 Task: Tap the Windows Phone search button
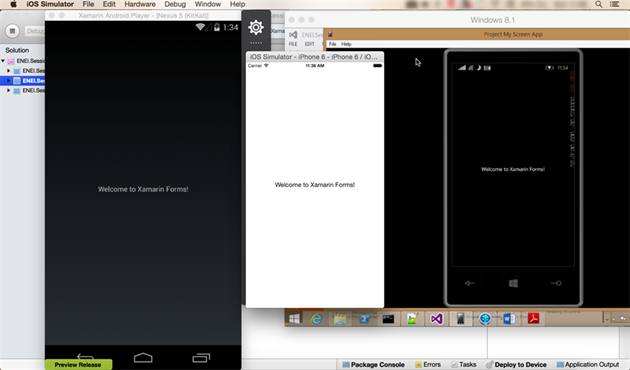click(x=556, y=283)
